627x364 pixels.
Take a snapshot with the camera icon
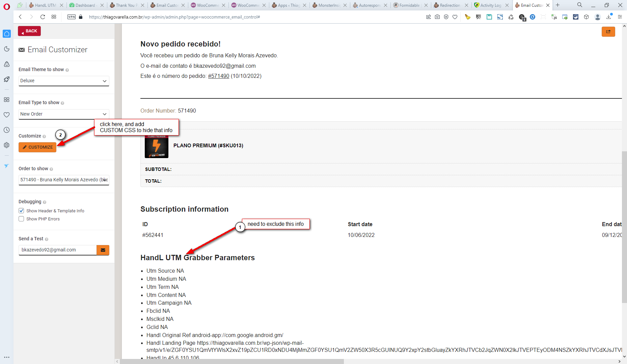tap(437, 17)
